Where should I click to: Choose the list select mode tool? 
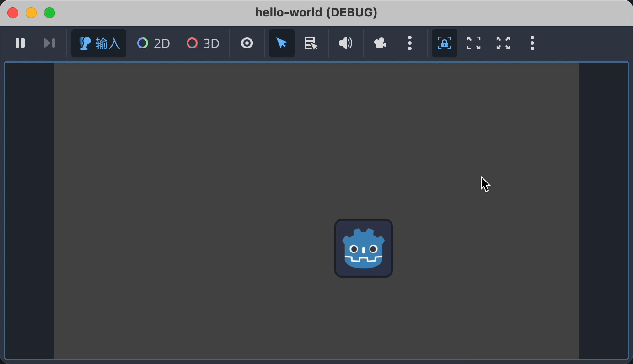click(311, 43)
